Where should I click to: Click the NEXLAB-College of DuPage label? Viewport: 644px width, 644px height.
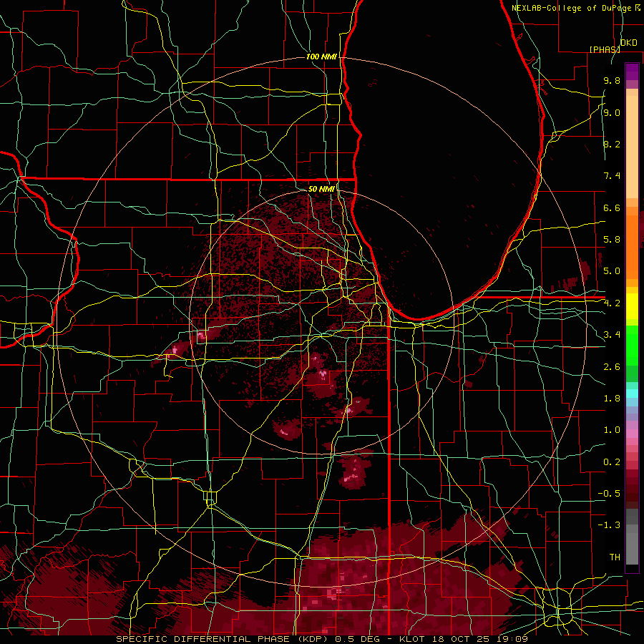[x=571, y=8]
